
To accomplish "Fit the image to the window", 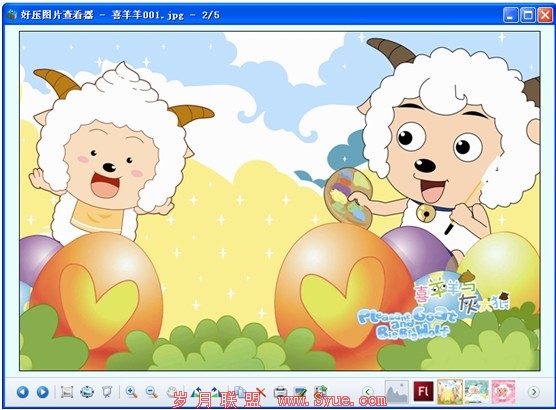I will click(87, 392).
